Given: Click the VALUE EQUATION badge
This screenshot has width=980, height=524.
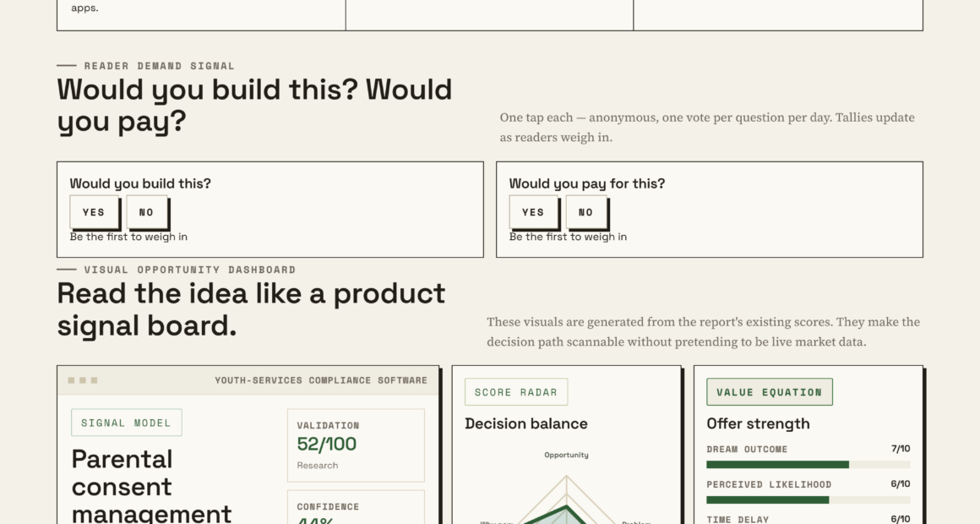Looking at the screenshot, I should [x=770, y=392].
